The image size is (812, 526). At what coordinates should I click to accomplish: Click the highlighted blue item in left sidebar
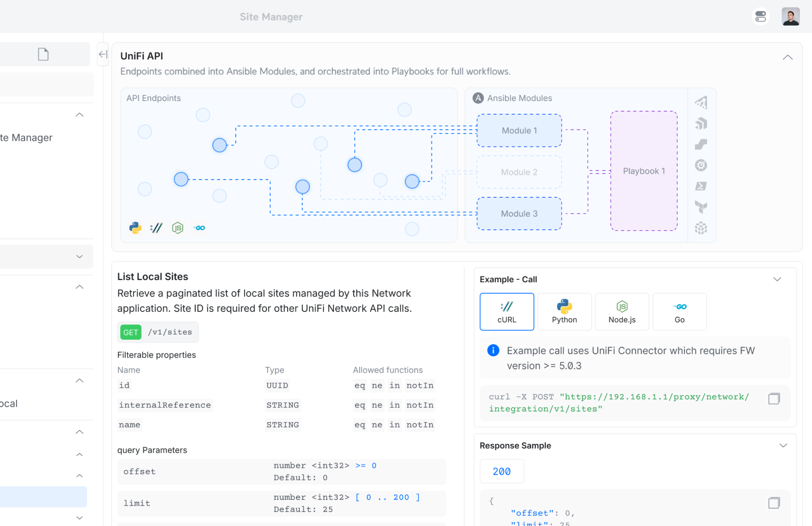(x=43, y=497)
